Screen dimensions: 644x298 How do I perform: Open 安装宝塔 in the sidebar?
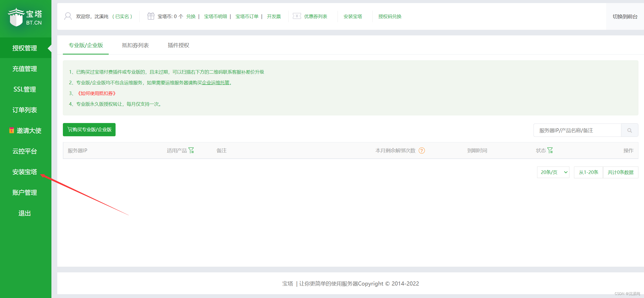pos(25,172)
